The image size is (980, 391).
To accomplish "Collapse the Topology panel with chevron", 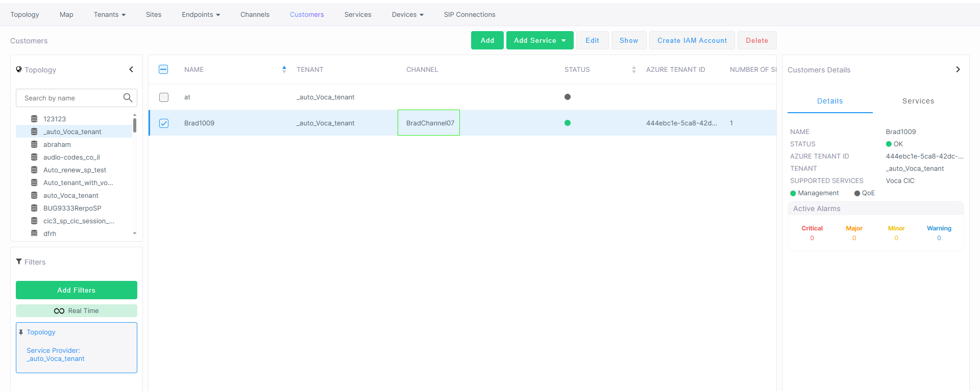I will click(x=131, y=69).
